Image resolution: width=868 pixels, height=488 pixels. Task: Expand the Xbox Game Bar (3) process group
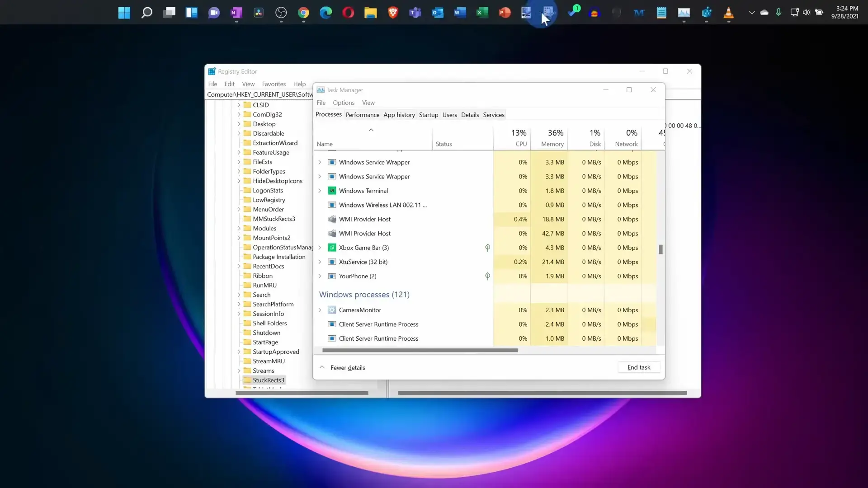(320, 248)
